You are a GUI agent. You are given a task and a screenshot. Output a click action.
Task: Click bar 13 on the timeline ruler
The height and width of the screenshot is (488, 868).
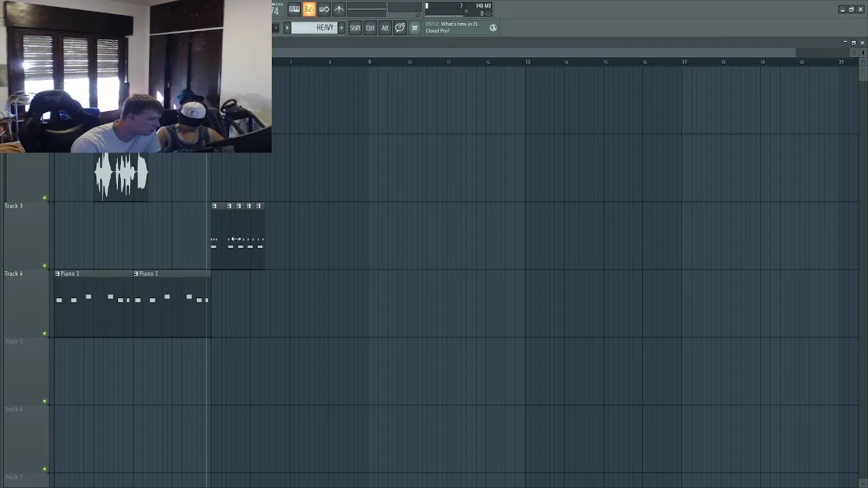528,62
